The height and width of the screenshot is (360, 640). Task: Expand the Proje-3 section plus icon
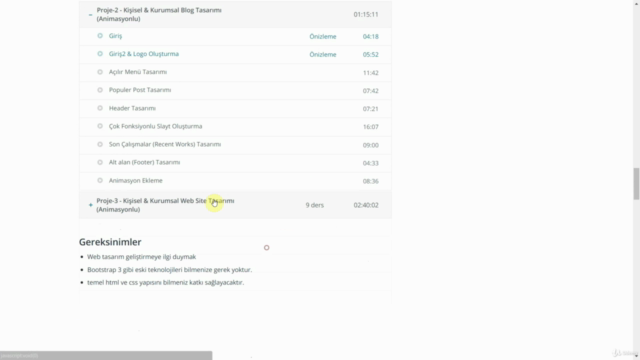point(91,205)
